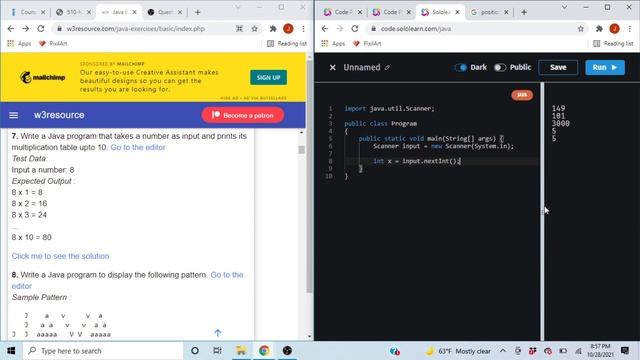Toggle the Public visibility switch

click(x=500, y=67)
